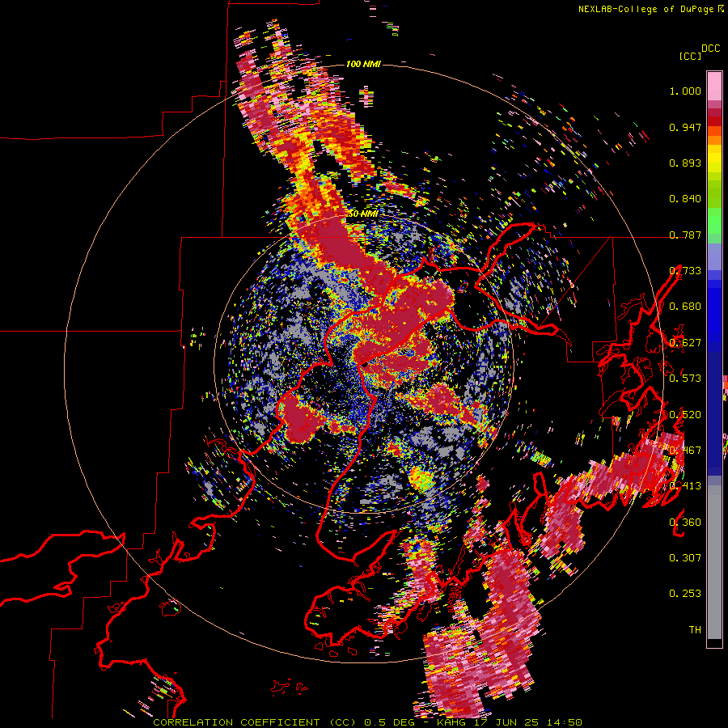The width and height of the screenshot is (728, 728).
Task: Click the 0.680 color scale label
Action: (x=685, y=307)
